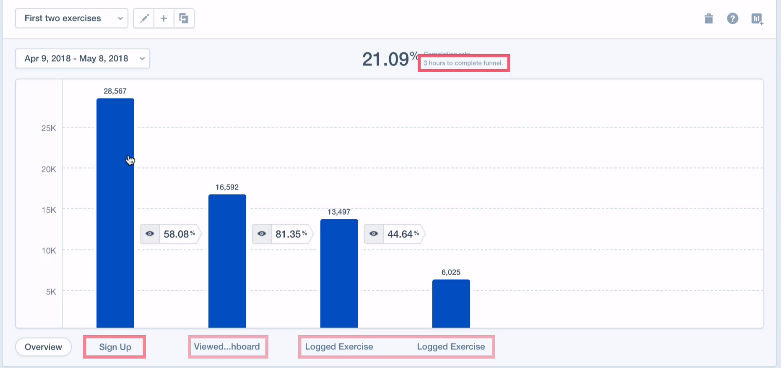781x368 pixels.
Task: Click the bar showing 13,497
Action: point(339,273)
